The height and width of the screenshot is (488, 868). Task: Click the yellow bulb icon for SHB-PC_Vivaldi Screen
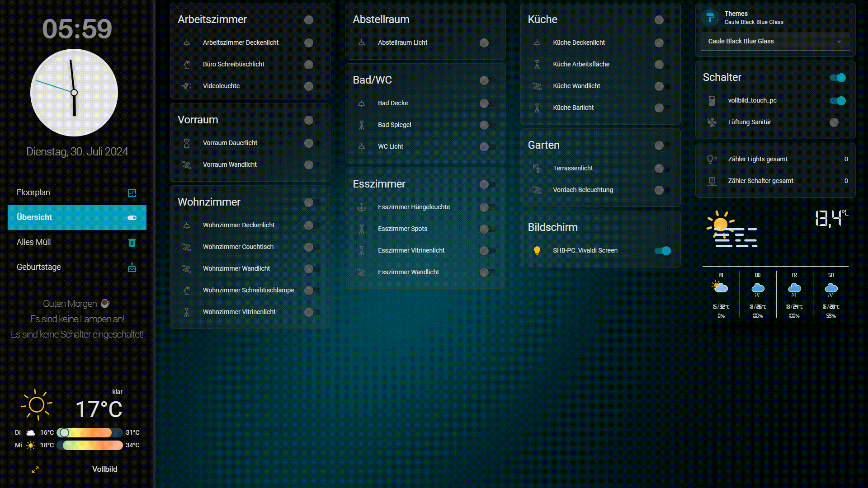(x=537, y=251)
